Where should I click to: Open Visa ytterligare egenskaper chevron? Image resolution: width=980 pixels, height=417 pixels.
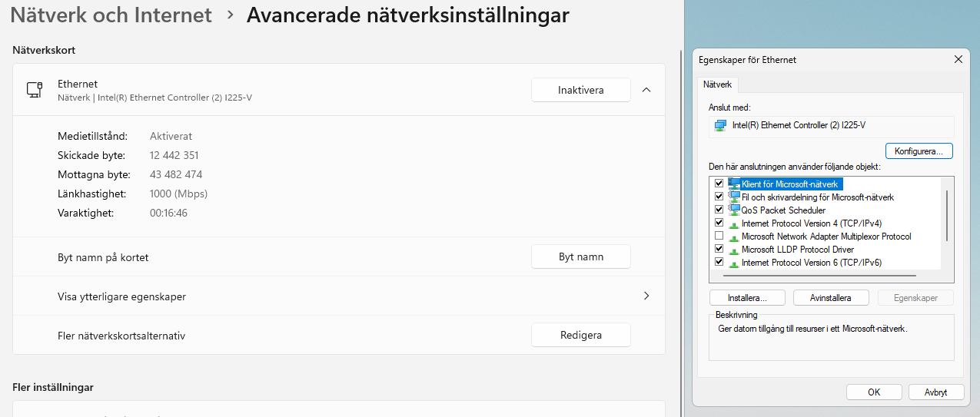[646, 296]
